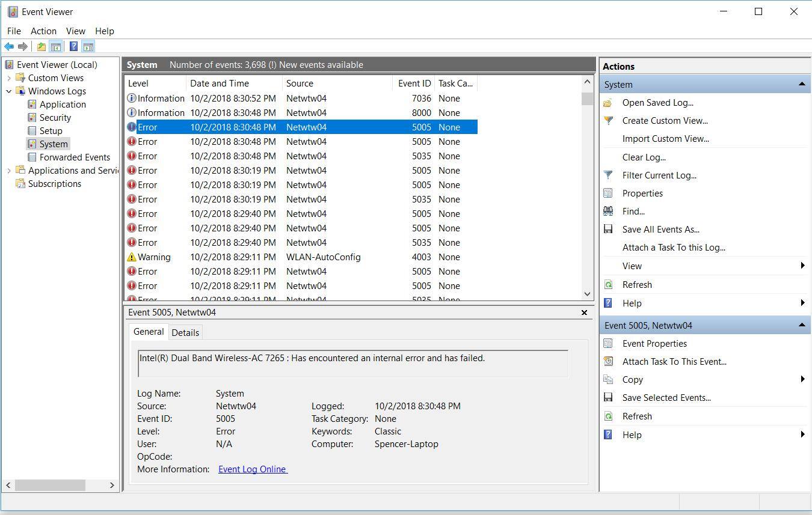
Task: Open the Action menu
Action: pyautogui.click(x=43, y=31)
